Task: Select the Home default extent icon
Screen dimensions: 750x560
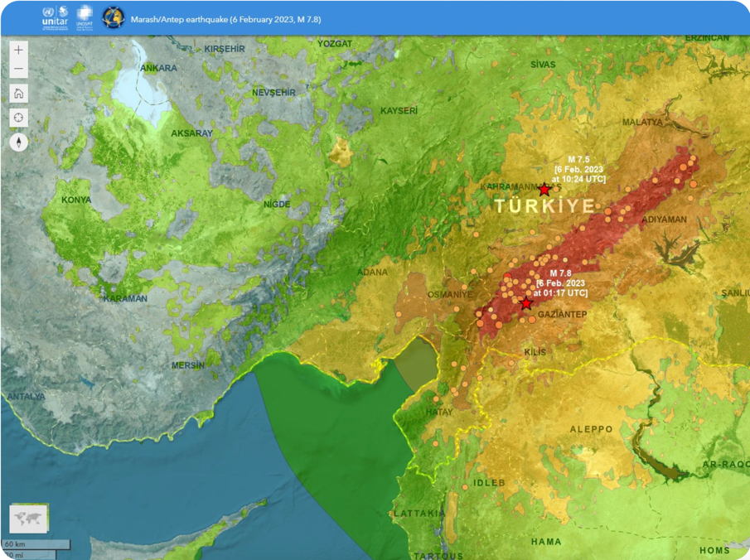Action: click(x=17, y=94)
